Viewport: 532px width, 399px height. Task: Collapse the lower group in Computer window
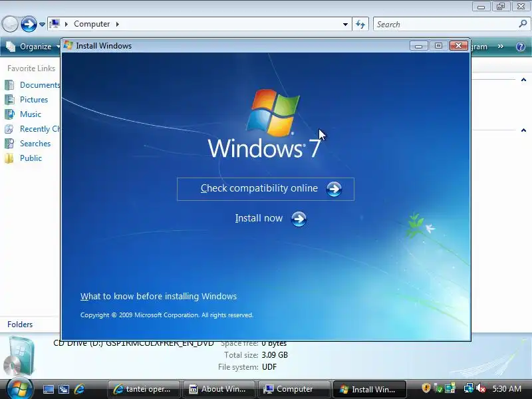click(523, 130)
